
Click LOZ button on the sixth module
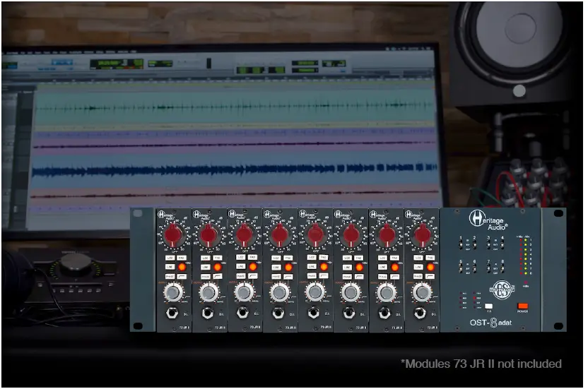pyautogui.click(x=347, y=258)
